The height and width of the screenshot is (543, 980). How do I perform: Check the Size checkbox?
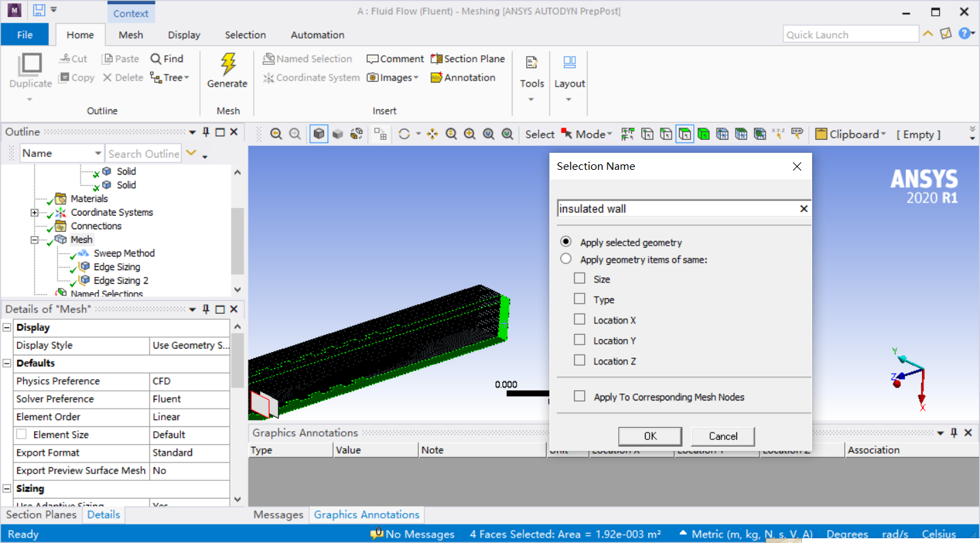579,278
